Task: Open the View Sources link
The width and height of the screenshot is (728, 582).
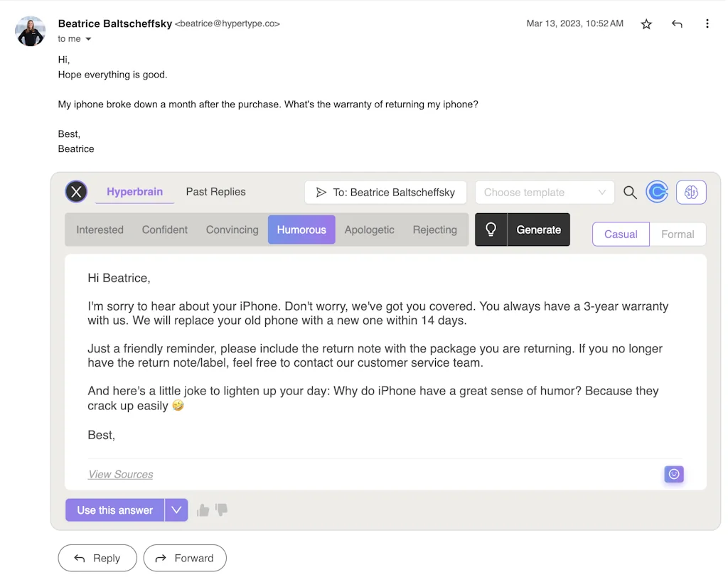Action: 119,474
